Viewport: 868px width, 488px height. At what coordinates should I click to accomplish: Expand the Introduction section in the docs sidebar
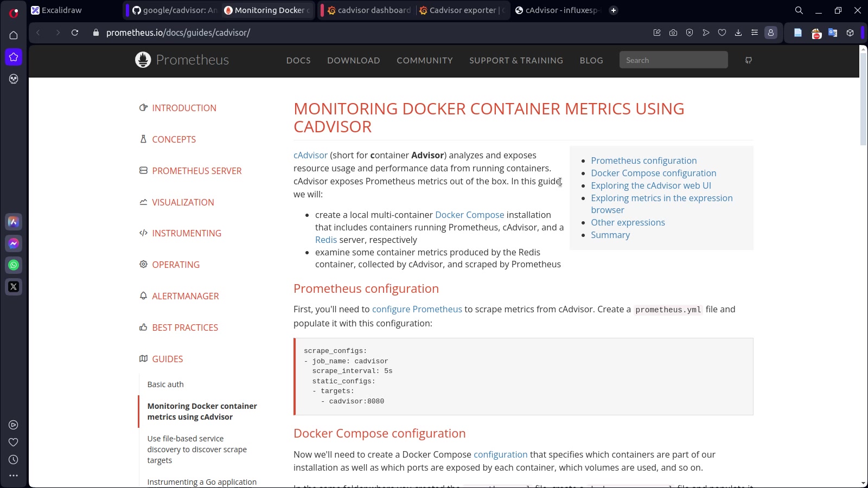click(x=184, y=108)
